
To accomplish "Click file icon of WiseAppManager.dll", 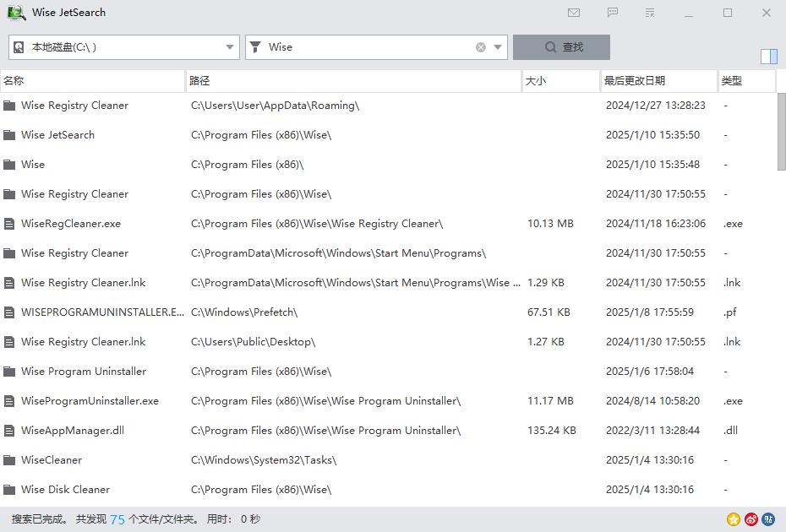I will [x=9, y=431].
